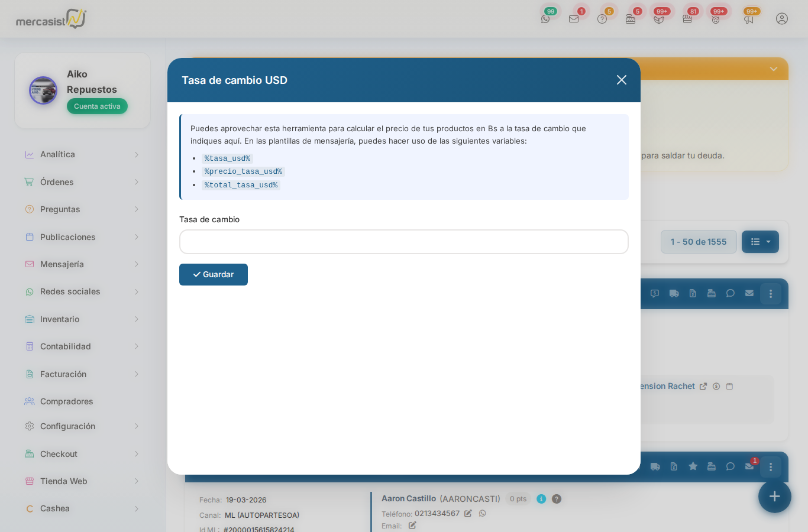
Task: Click the Mercasist logo
Action: pyautogui.click(x=51, y=20)
